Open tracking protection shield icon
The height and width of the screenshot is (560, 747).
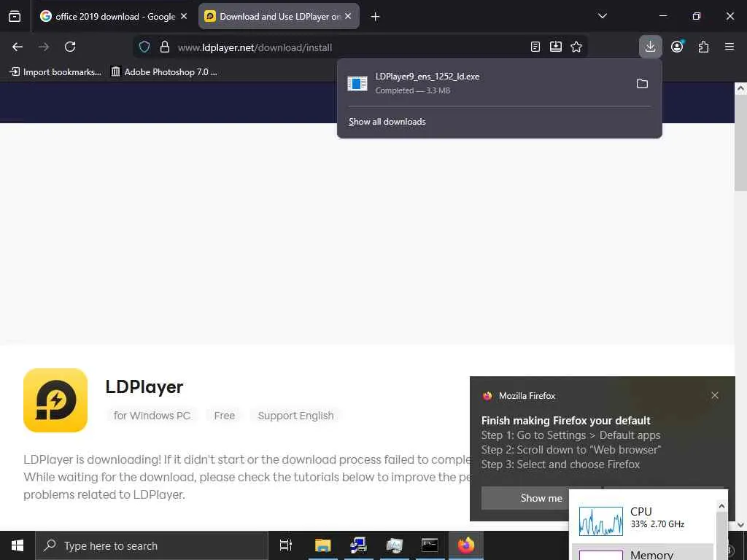tap(144, 47)
